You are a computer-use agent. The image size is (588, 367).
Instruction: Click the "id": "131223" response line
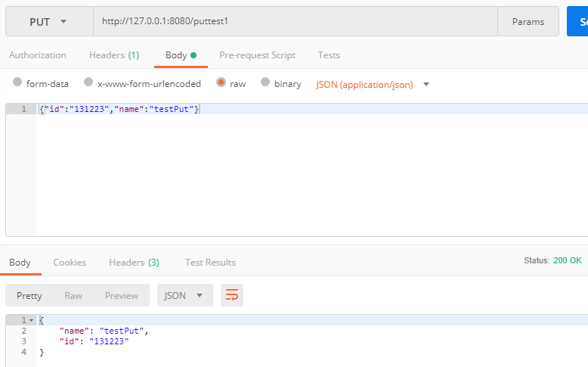(94, 341)
